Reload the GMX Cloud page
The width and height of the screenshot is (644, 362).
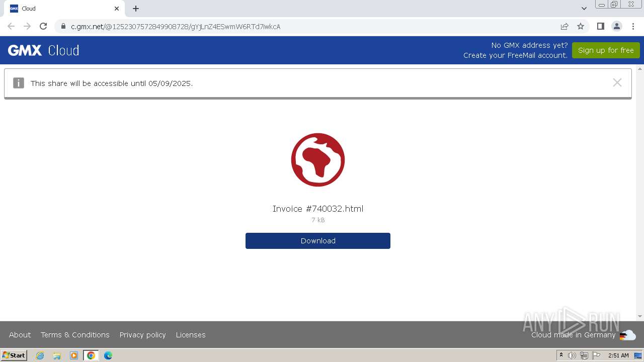43,26
